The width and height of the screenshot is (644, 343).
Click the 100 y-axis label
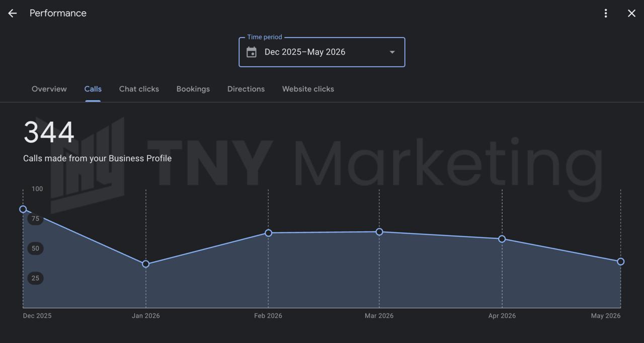(37, 189)
